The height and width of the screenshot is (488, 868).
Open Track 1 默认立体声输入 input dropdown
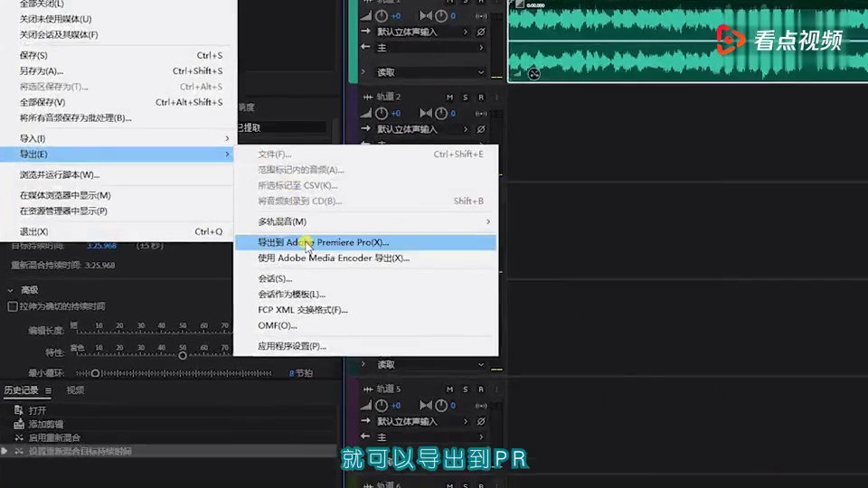(422, 33)
